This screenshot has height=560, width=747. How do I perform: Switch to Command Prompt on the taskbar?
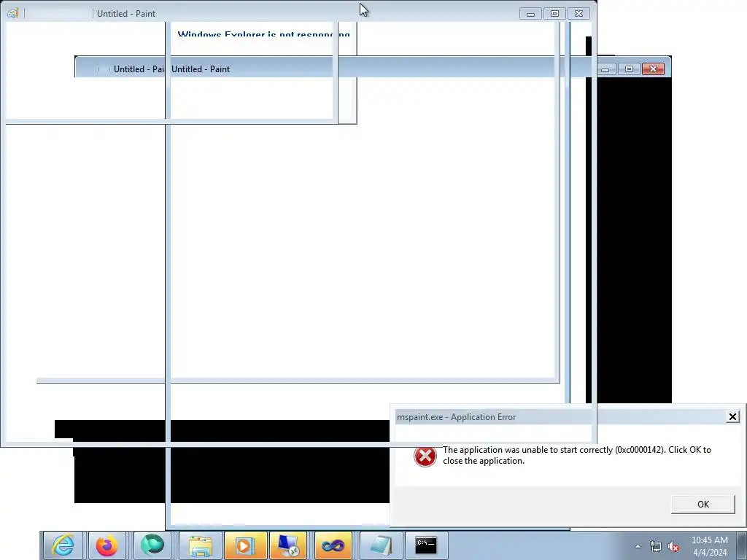click(x=426, y=545)
